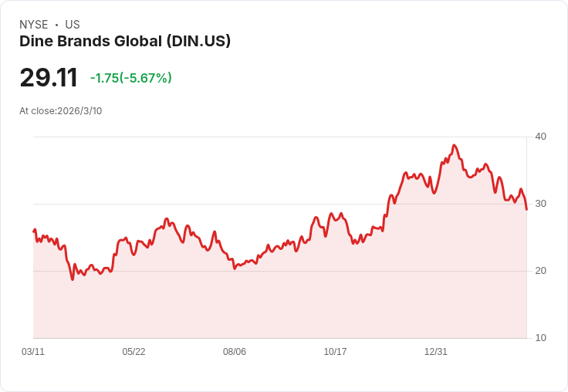Image resolution: width=568 pixels, height=392 pixels.
Task: Click the NYSE exchange label
Action: coord(34,25)
